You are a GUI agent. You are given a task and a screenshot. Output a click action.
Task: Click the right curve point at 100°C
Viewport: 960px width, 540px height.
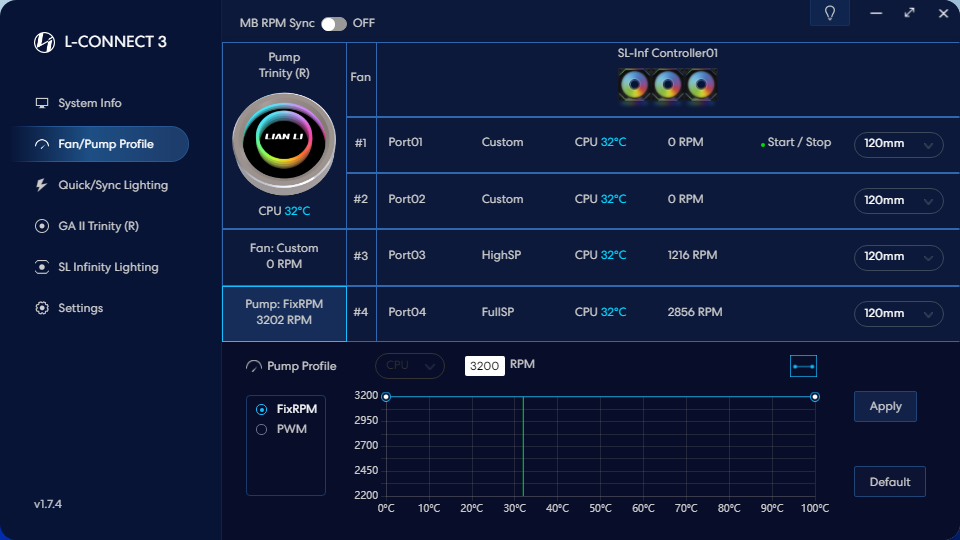click(x=815, y=397)
